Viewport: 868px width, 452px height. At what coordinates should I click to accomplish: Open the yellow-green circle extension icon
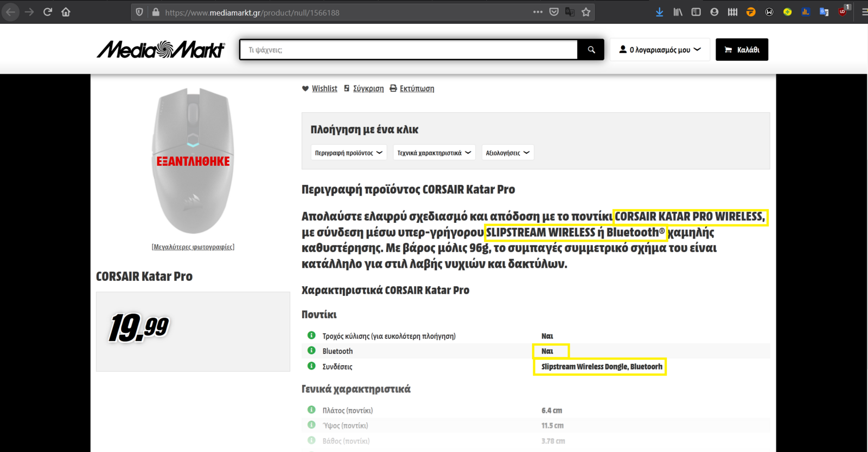[787, 12]
